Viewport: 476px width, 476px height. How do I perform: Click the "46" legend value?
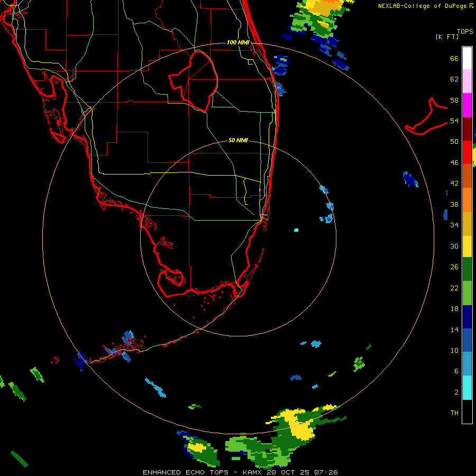(x=454, y=163)
